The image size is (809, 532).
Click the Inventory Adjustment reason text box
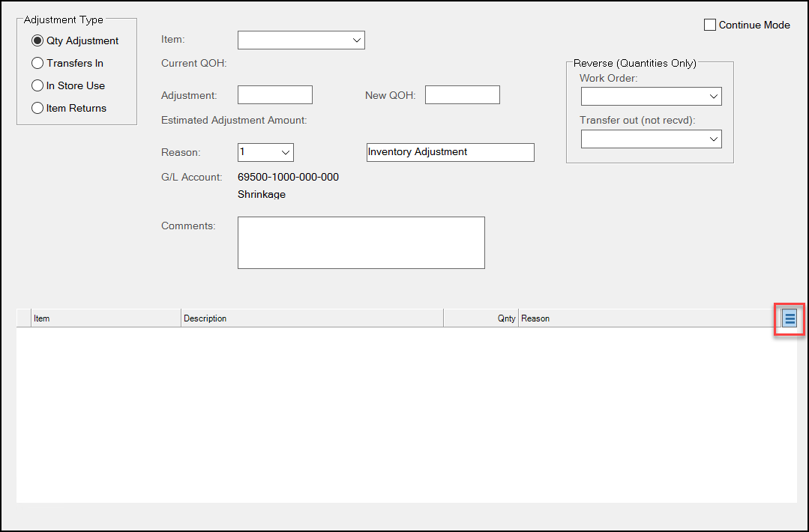coord(451,153)
